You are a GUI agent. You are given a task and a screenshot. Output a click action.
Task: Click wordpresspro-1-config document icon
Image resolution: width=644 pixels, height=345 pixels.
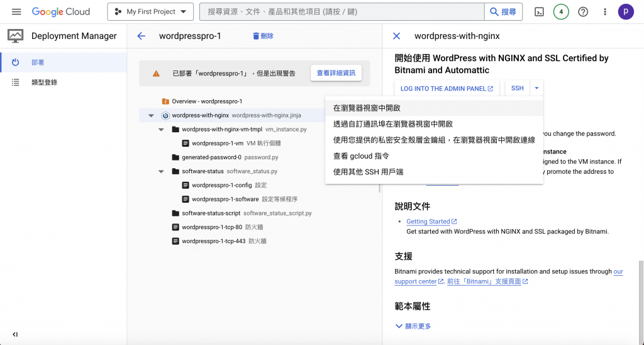[186, 186]
